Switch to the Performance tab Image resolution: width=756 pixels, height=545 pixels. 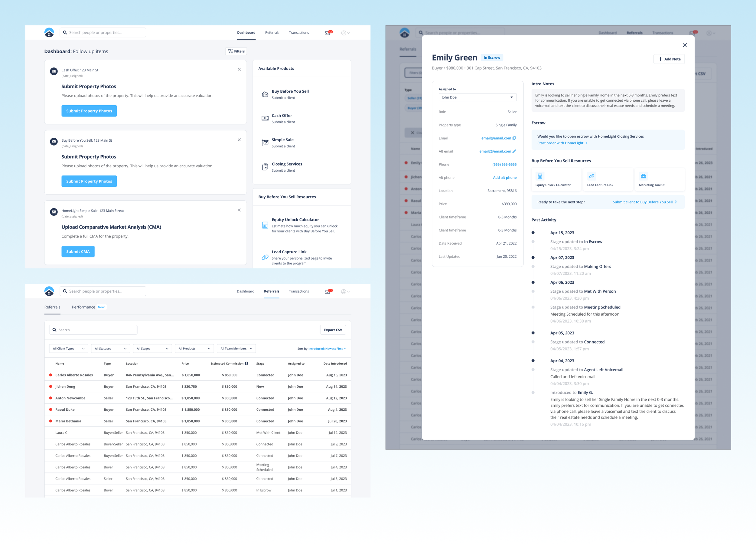(84, 307)
